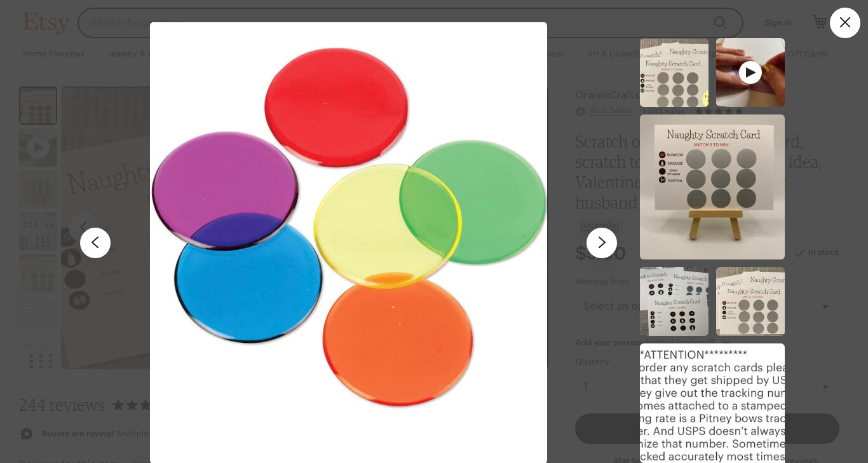868x463 pixels.
Task: Open the Gift Cards menu item
Action: click(x=808, y=54)
